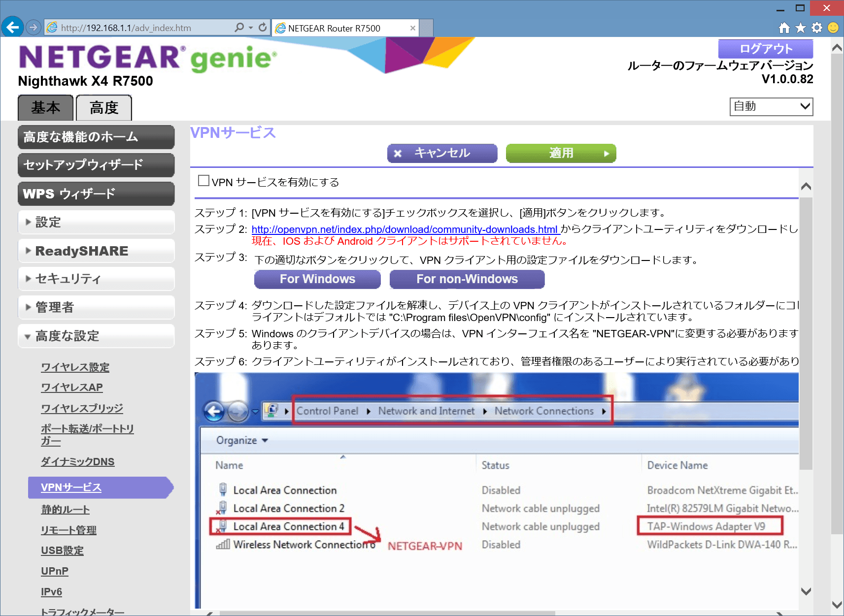Download config via For Windows button
844x616 pixels.
coord(317,279)
